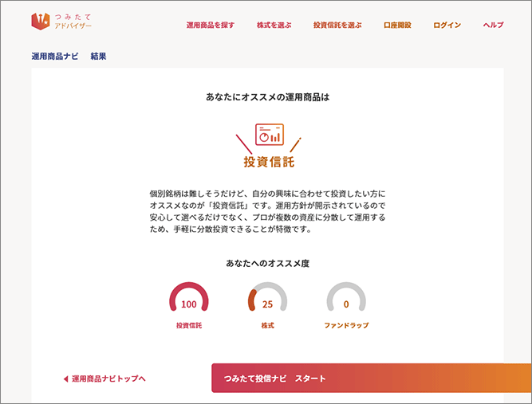
Task: Click the ファンドラップ label under the gauge
Action: (x=346, y=326)
